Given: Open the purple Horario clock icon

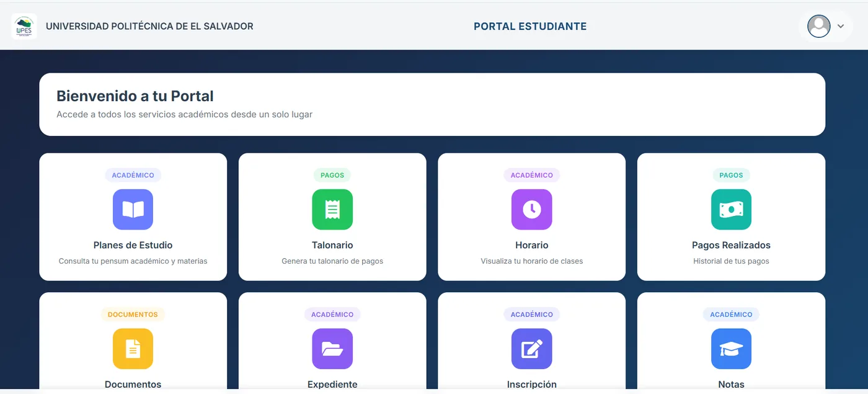Looking at the screenshot, I should pyautogui.click(x=531, y=210).
